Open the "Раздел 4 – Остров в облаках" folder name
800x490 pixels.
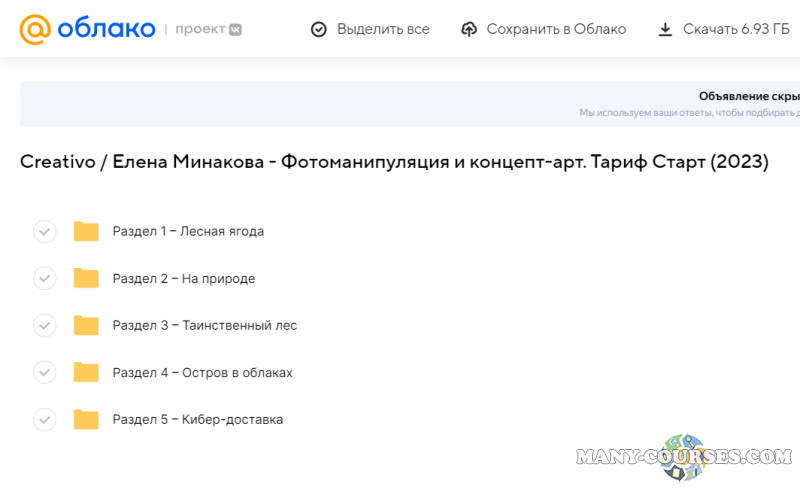pos(202,373)
